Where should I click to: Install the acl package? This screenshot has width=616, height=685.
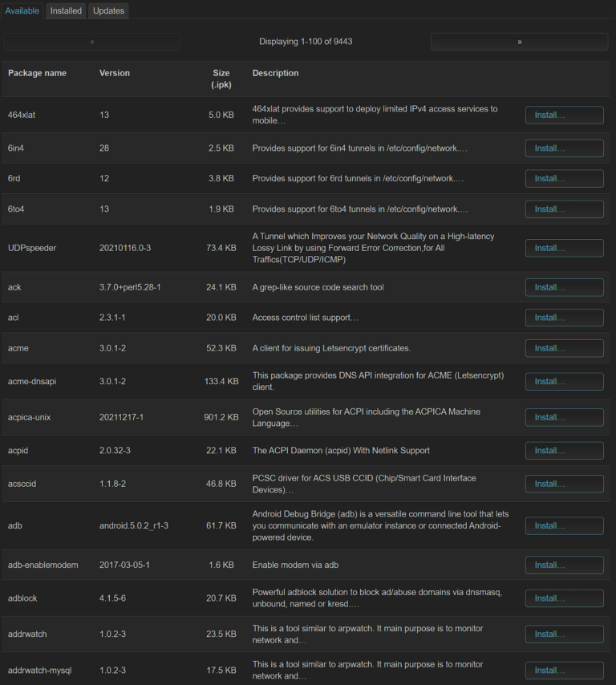click(564, 318)
